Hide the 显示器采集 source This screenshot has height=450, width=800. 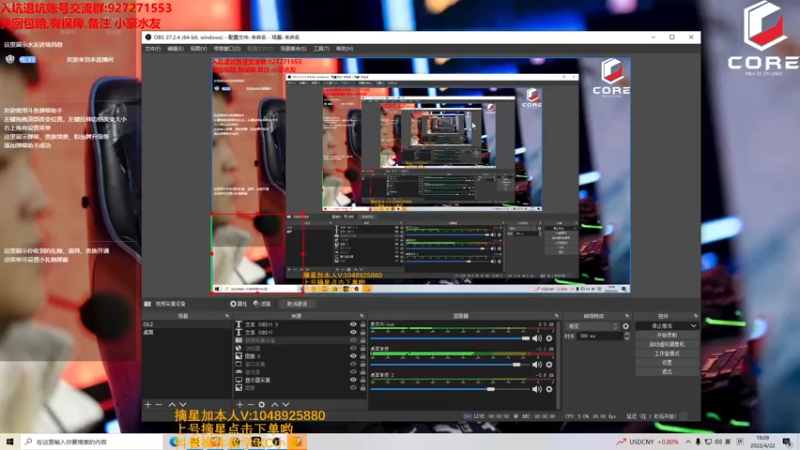353,380
